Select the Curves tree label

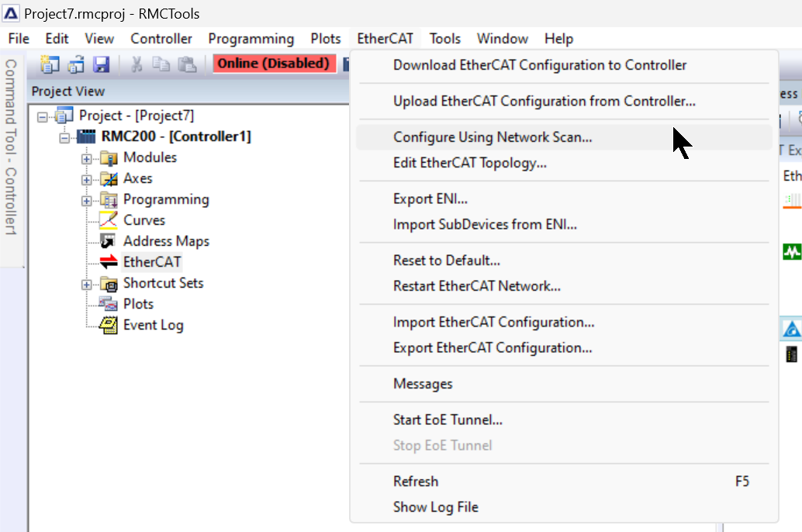click(x=144, y=220)
